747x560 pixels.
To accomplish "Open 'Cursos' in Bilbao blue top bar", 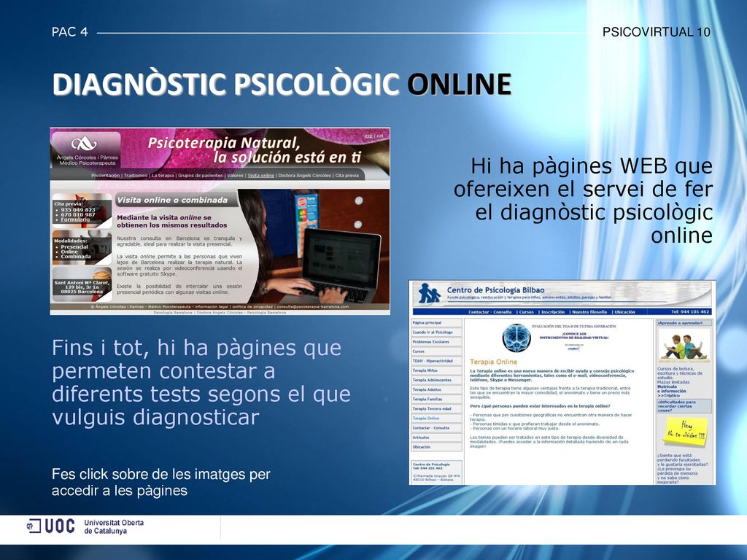I will pos(526,312).
